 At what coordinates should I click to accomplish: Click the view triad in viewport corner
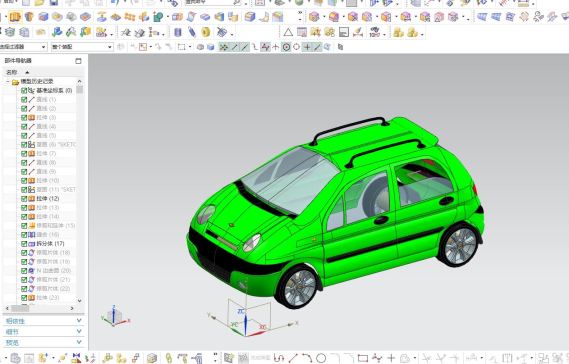114,316
